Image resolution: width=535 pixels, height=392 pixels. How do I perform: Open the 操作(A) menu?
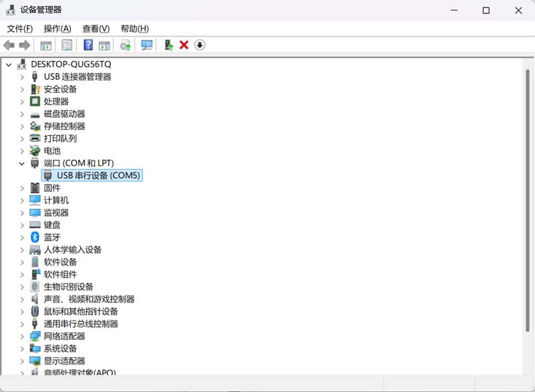(58, 29)
